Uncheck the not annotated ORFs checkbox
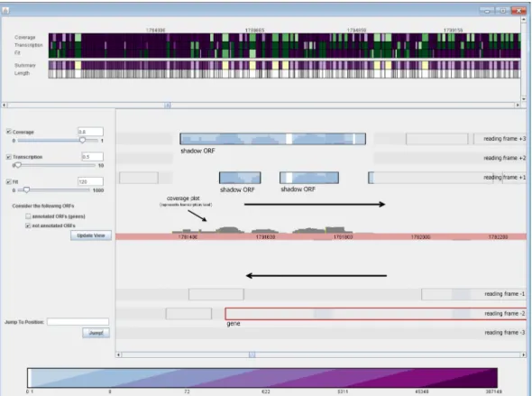 point(28,226)
